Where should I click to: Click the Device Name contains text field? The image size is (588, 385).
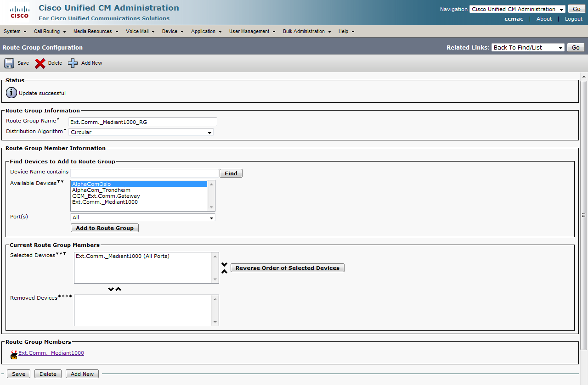[144, 173]
